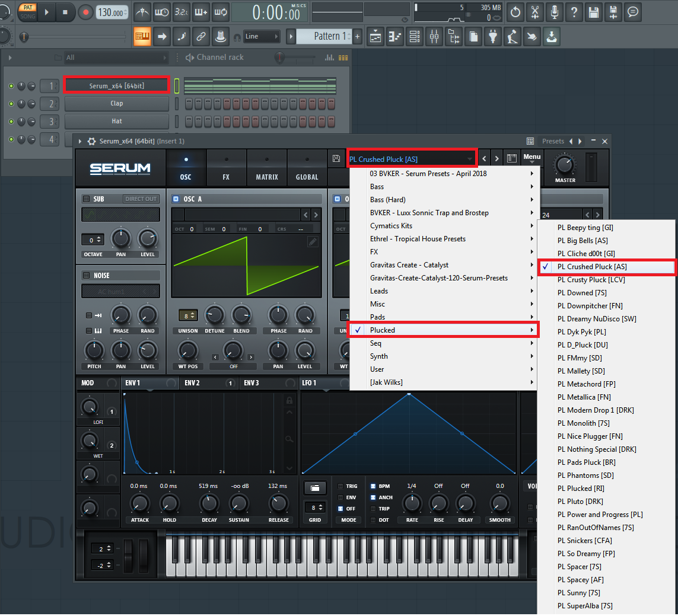Save the project with the floppy icon

point(594,12)
